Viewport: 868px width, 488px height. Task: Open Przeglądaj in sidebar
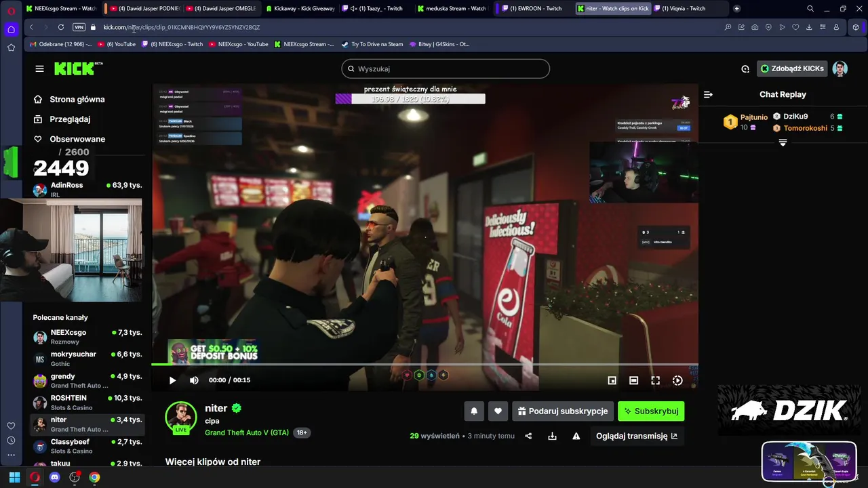70,119
